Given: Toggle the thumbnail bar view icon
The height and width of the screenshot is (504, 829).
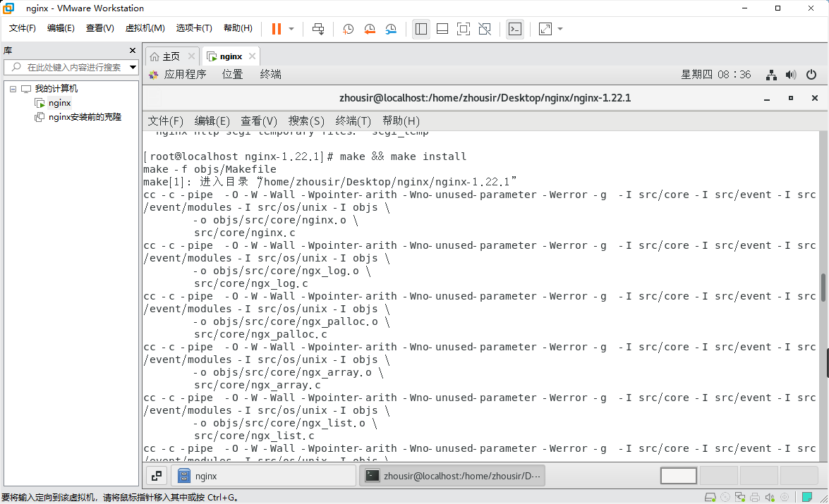Looking at the screenshot, I should click(442, 29).
